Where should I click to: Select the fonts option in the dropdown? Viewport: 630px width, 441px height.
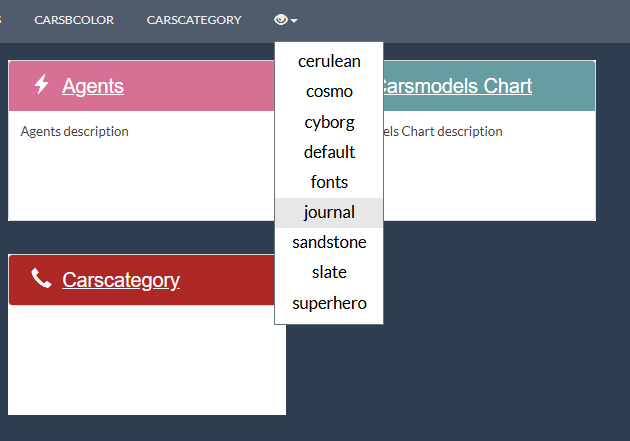329,182
